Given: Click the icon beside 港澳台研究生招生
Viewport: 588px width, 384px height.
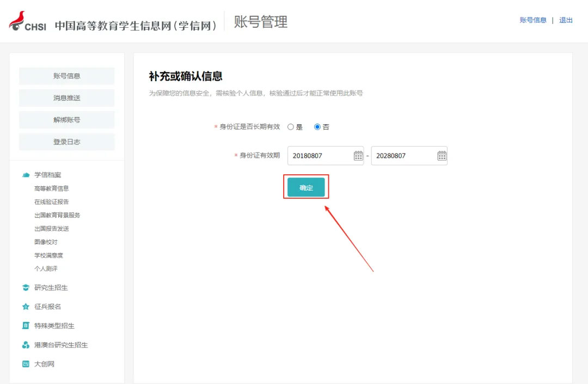Looking at the screenshot, I should [26, 345].
